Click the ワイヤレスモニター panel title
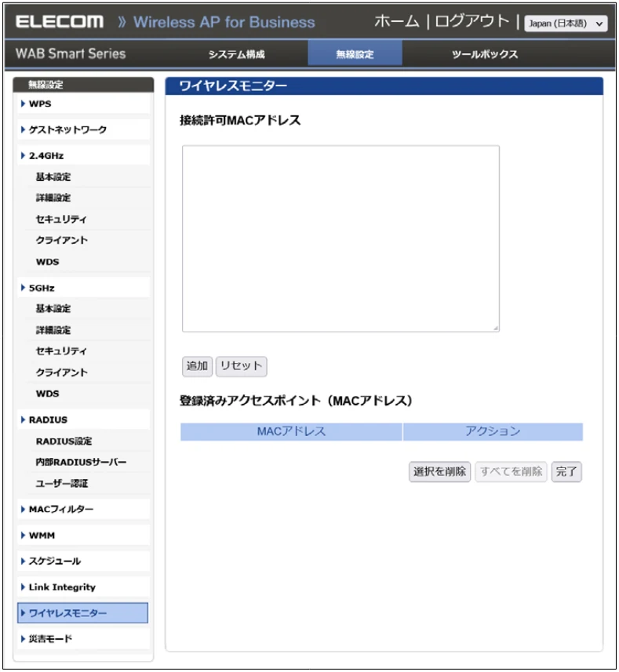 233,85
